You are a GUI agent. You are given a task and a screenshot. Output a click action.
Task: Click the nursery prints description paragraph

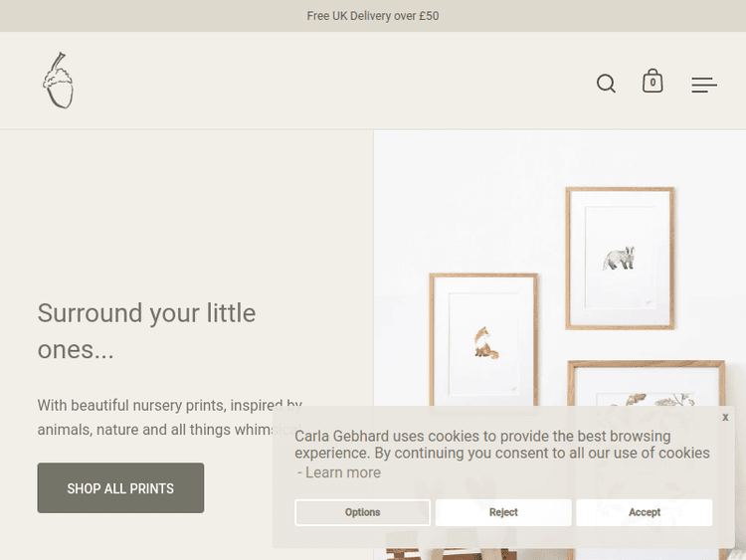pyautogui.click(x=159, y=418)
